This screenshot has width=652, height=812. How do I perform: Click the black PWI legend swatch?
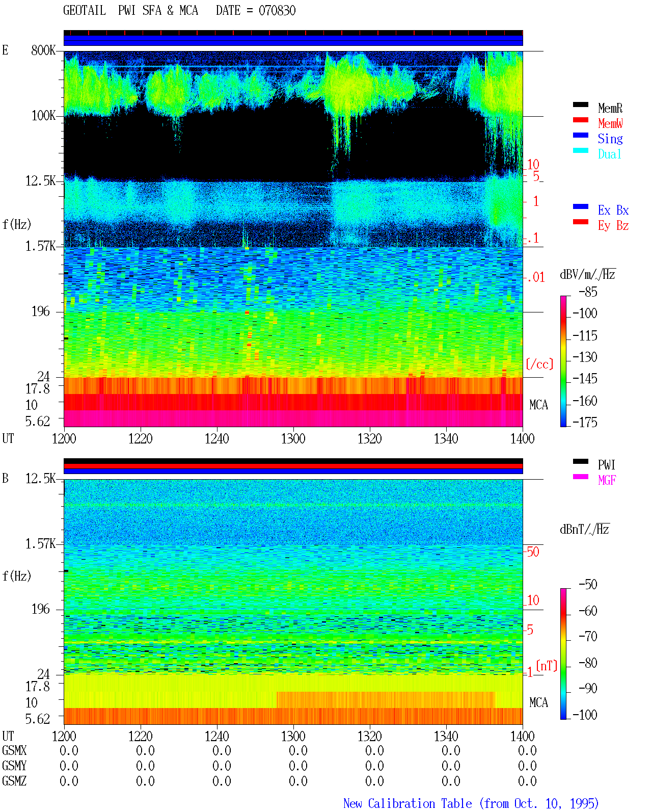pyautogui.click(x=580, y=461)
